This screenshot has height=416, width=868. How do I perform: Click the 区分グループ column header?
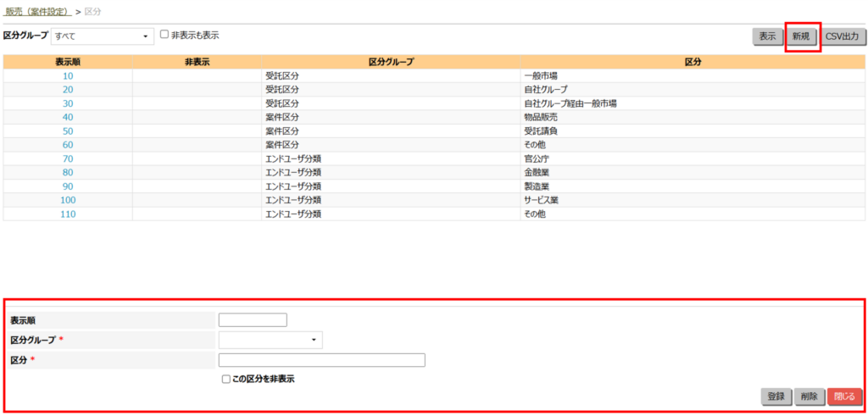click(391, 62)
